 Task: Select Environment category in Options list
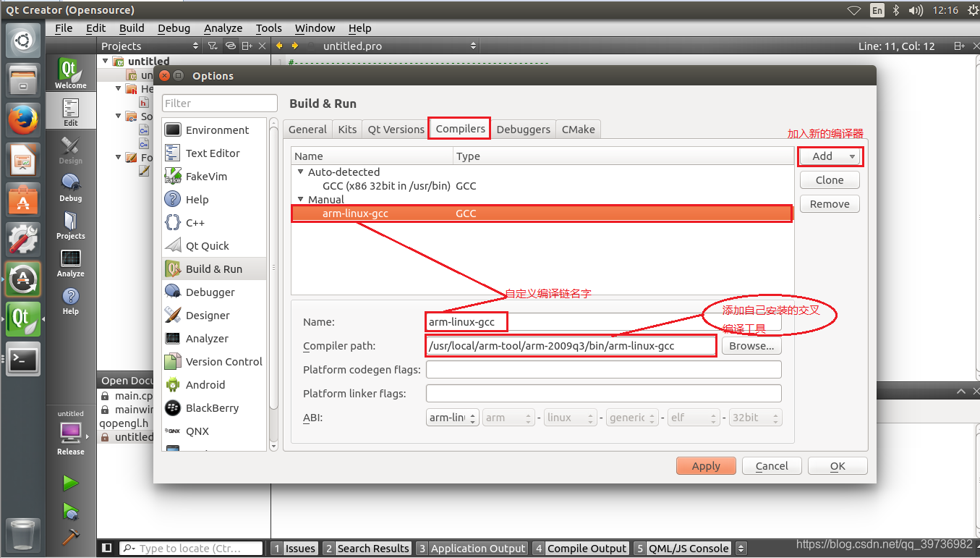[x=215, y=130]
